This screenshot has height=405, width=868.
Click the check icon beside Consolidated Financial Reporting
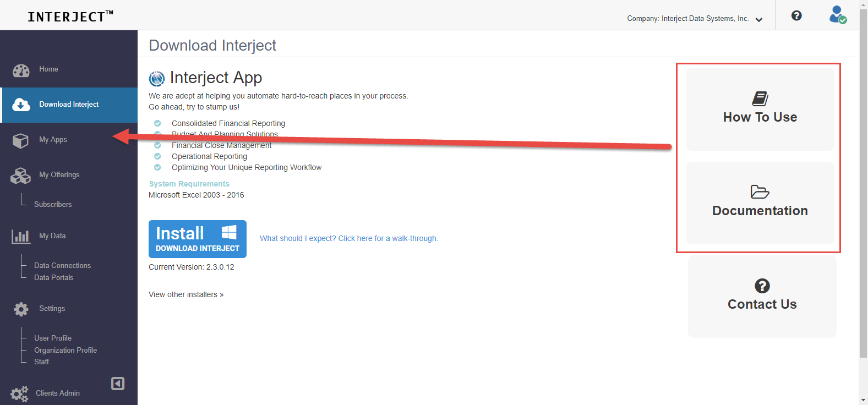(x=157, y=123)
